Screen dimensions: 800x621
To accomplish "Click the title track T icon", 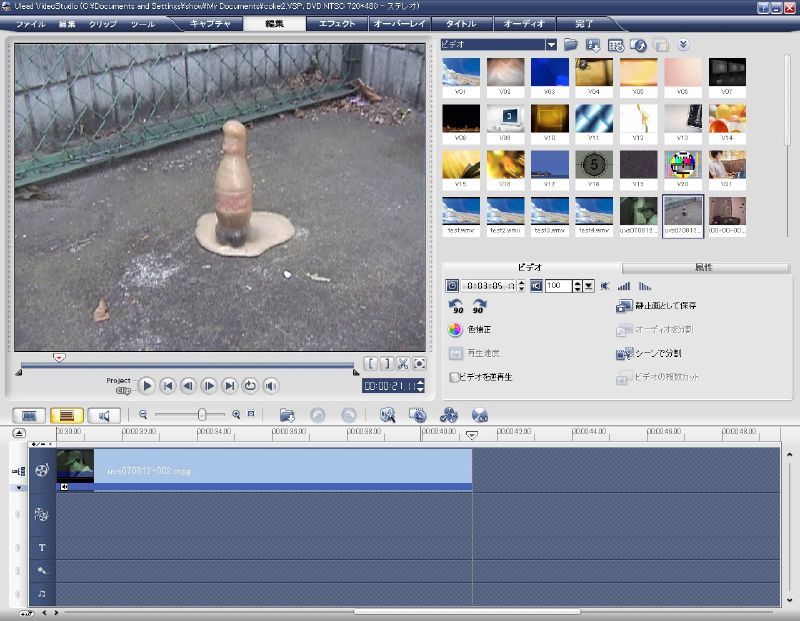I will coord(42,547).
